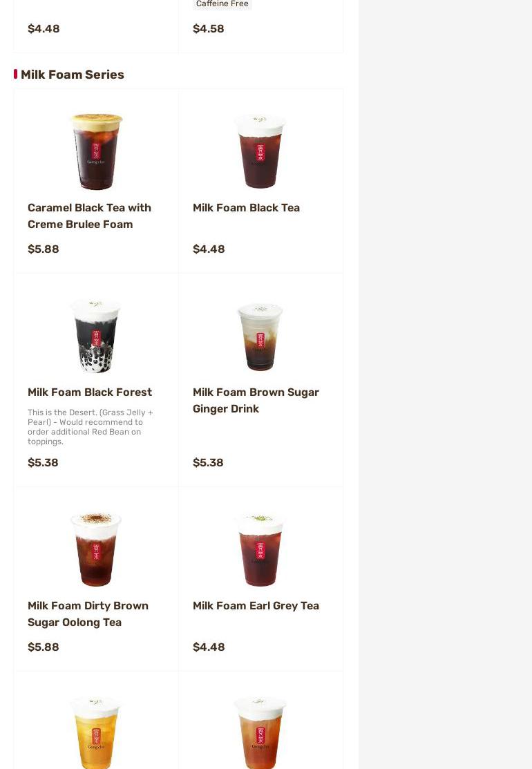Open the amber milk foam tea at bottom
532x769 pixels.
(260, 732)
